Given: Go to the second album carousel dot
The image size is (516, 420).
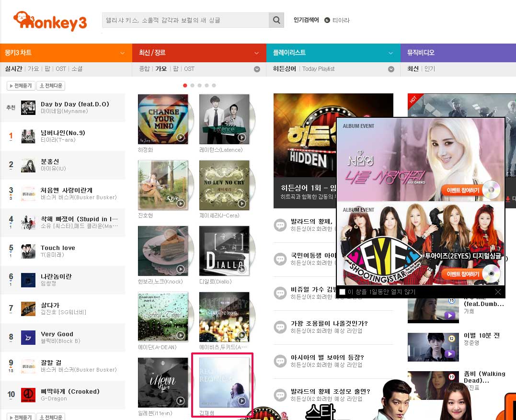Looking at the screenshot, I should (x=192, y=86).
